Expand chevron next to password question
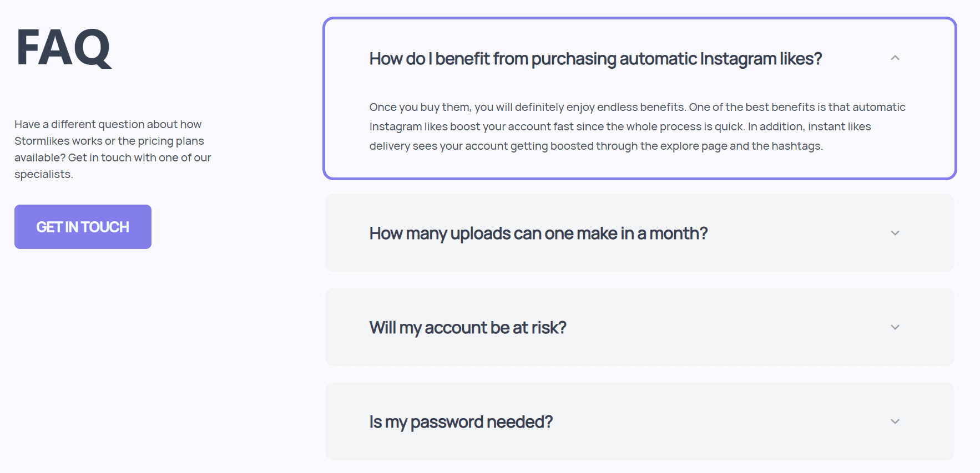 (x=895, y=422)
